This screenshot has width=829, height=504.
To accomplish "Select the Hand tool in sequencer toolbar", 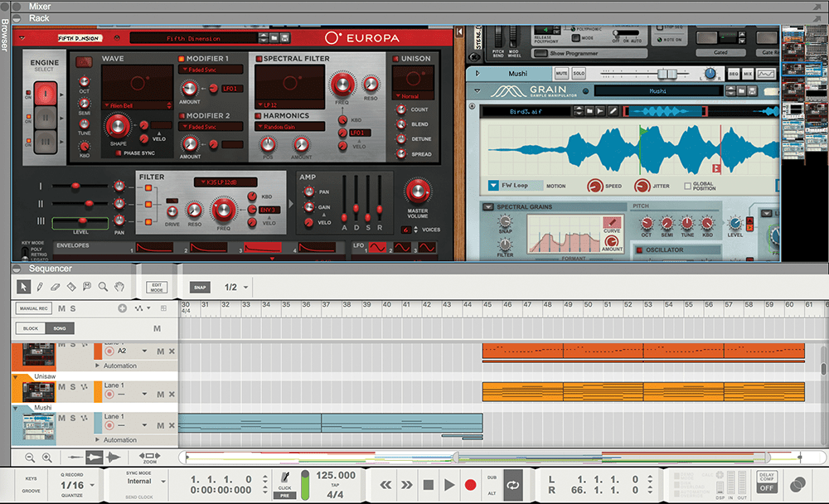I will (119, 287).
